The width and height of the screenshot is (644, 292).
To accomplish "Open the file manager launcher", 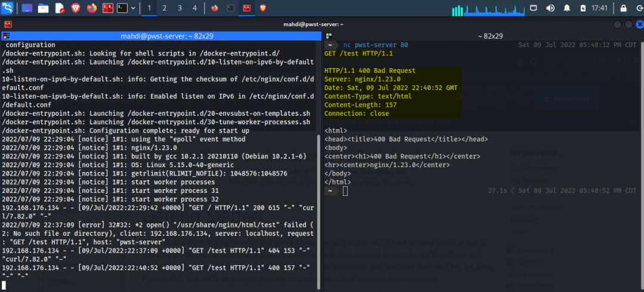I will click(43, 8).
